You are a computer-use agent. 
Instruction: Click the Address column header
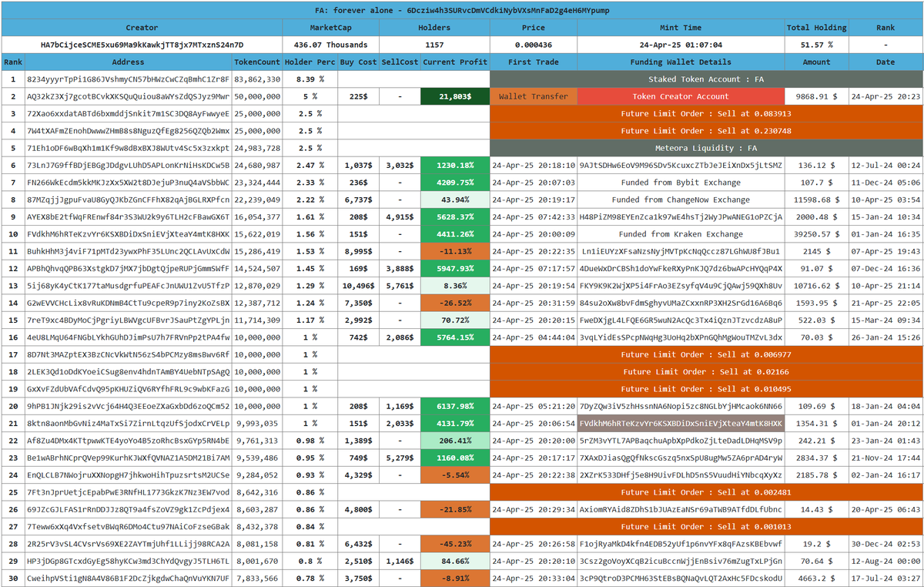129,62
